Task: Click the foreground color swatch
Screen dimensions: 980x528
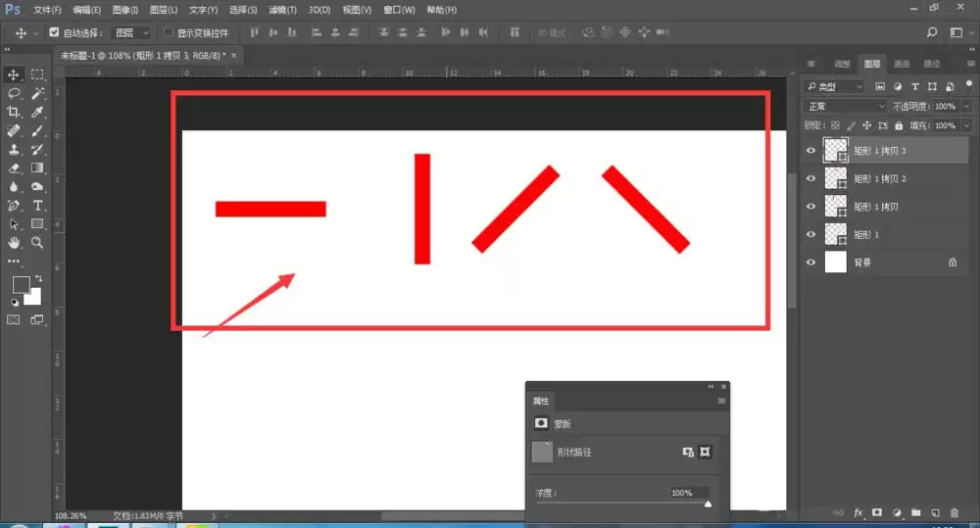Action: pyautogui.click(x=21, y=285)
